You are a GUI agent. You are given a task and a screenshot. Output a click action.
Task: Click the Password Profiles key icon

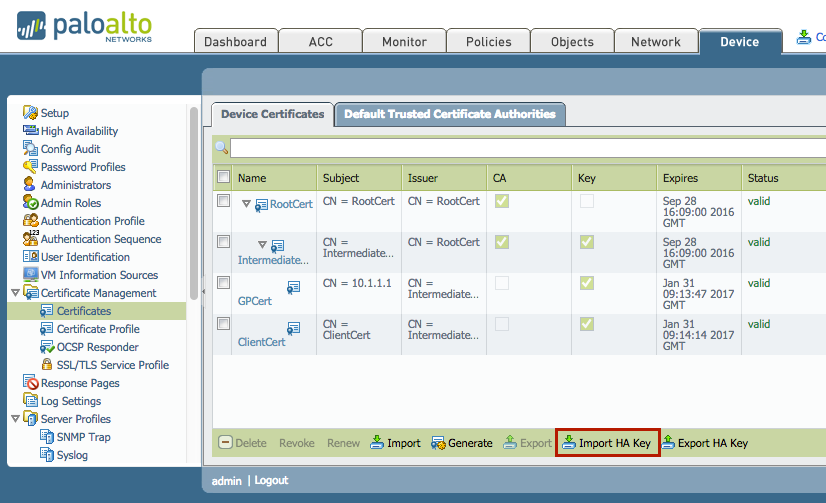30,166
